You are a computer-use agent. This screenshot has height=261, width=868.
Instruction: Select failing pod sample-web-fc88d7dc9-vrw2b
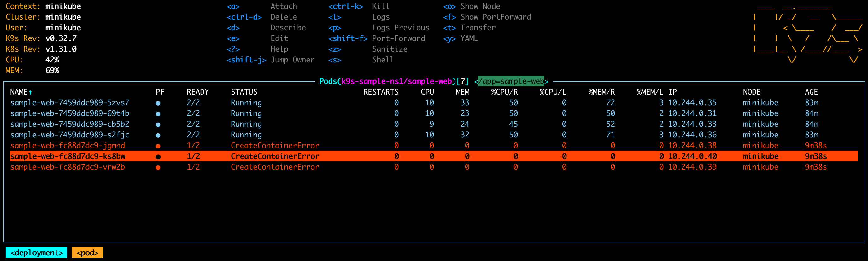pyautogui.click(x=434, y=167)
